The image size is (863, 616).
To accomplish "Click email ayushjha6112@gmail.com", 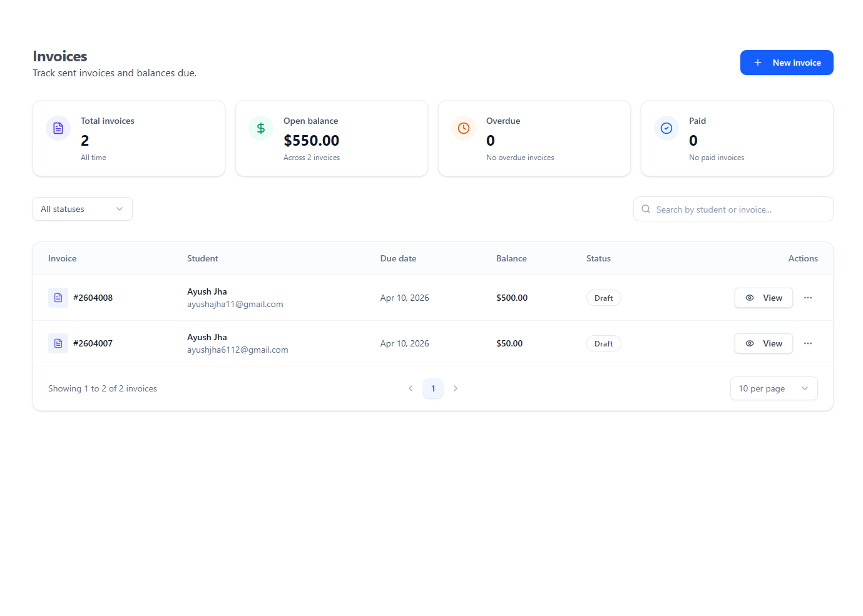I will tap(238, 350).
